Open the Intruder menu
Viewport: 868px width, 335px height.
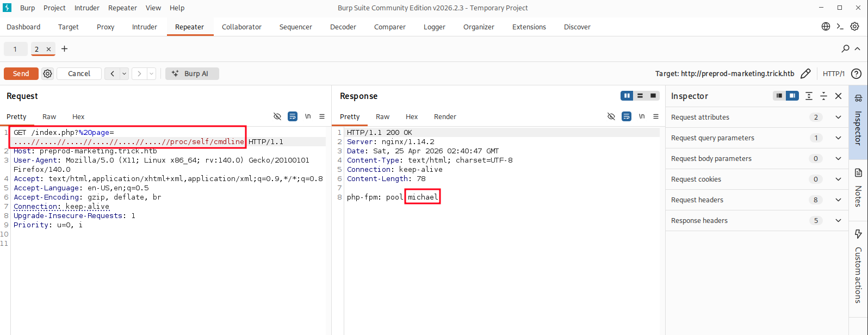[87, 8]
